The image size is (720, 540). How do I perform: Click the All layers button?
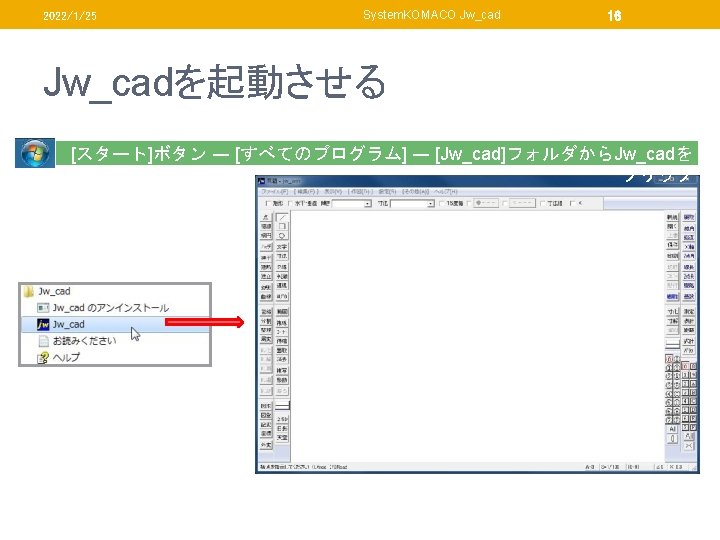pyautogui.click(x=673, y=429)
